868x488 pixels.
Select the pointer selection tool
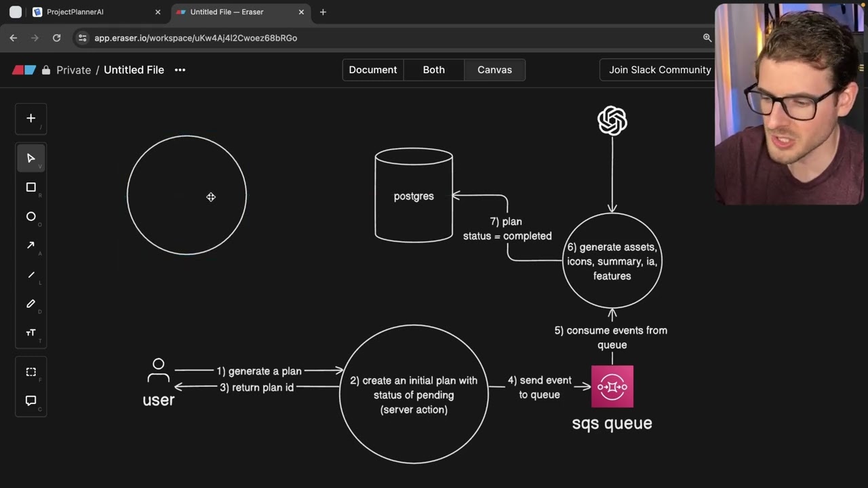click(x=31, y=158)
